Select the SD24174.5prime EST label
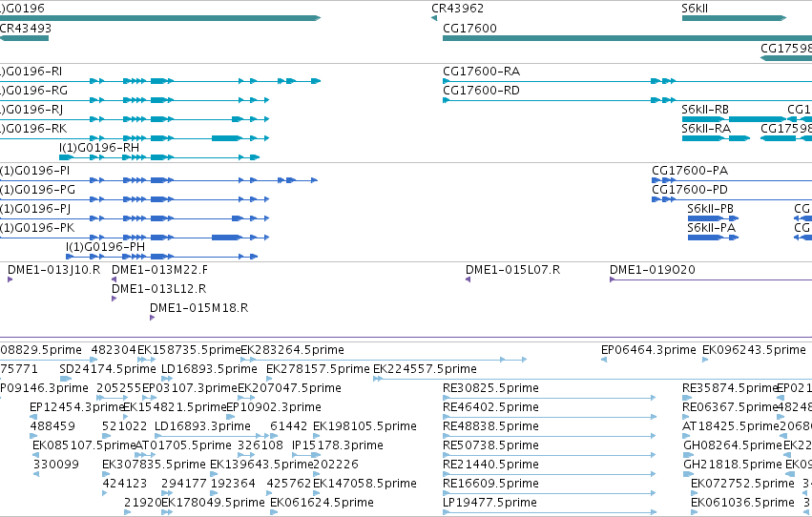Screen dimensions: 812x517 [108, 369]
